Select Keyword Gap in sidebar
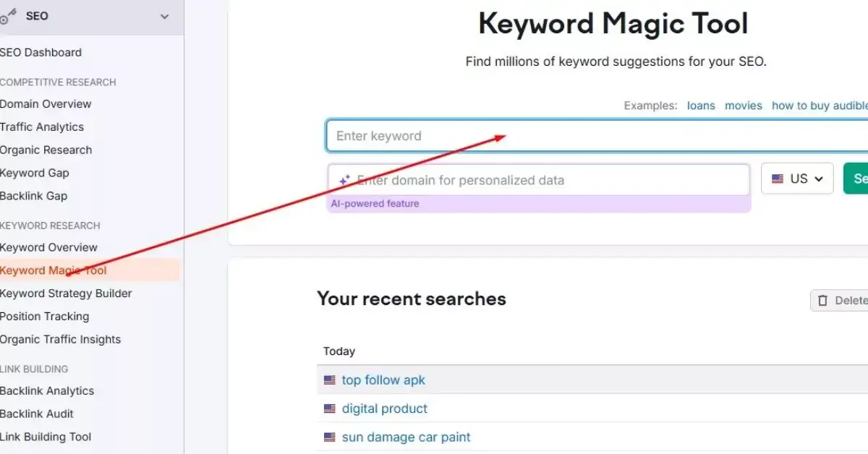The image size is (868, 454). click(35, 173)
